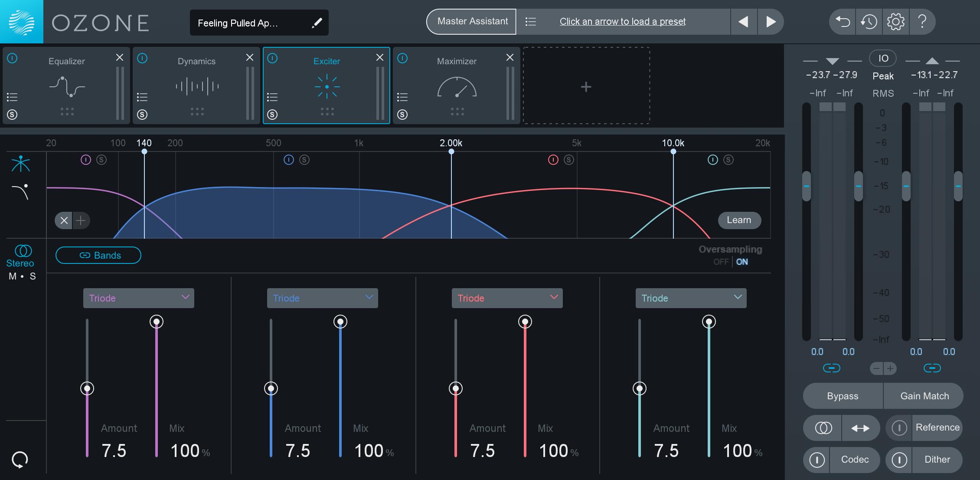Click the pencil icon beside preset name
The image size is (980, 480).
(317, 23)
